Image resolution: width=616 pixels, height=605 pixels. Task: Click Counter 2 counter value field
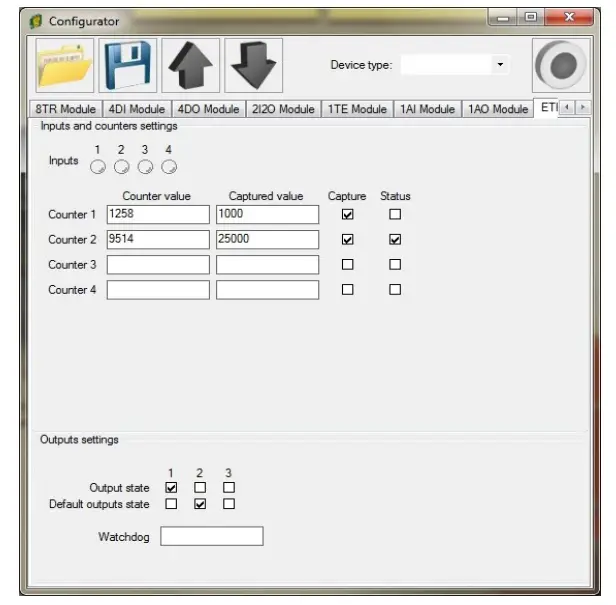pos(158,239)
